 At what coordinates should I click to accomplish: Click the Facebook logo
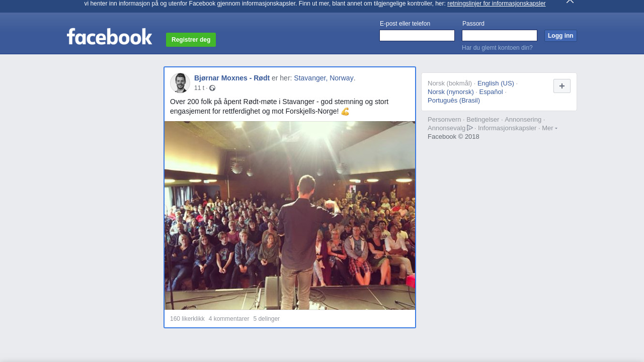109,37
